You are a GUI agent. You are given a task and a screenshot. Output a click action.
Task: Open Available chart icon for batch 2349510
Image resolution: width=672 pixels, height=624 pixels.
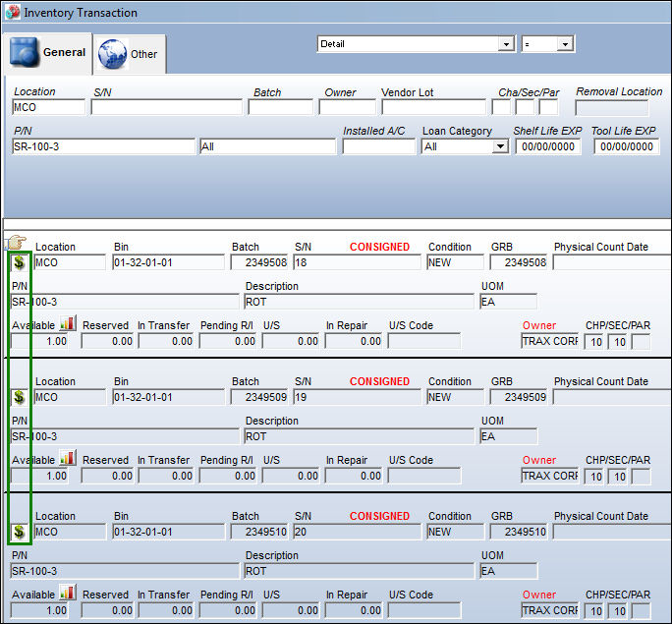point(67,593)
